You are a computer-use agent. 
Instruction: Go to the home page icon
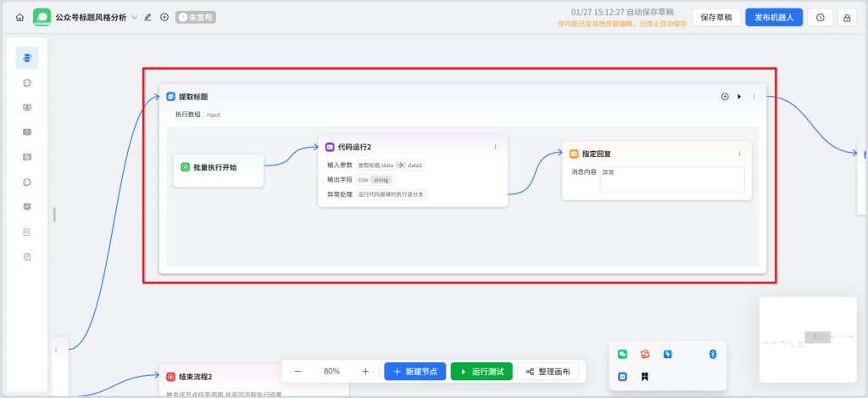(x=20, y=17)
